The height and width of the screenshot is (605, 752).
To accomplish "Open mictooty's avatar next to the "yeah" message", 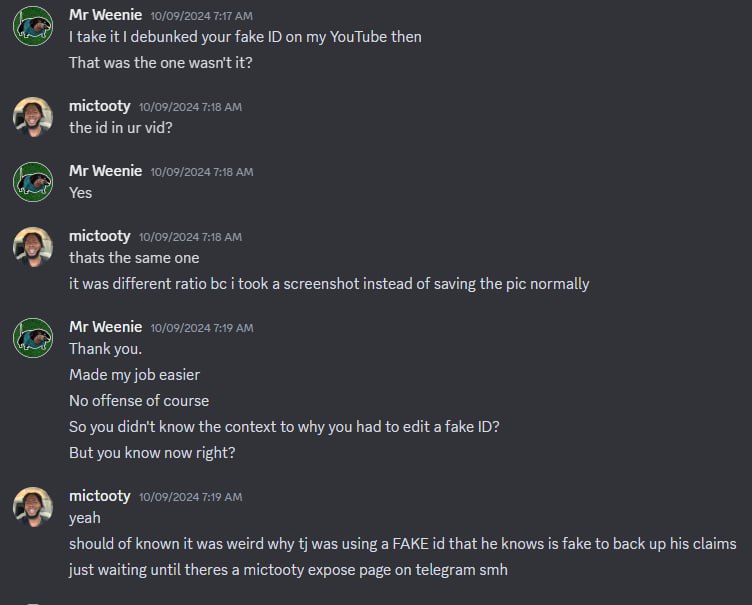I will coord(32,507).
